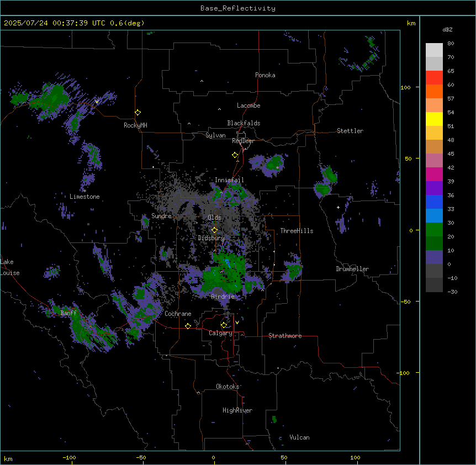Click the yellow 51 dBZ legend swatch
Screen dimensions: 476x465
434,119
